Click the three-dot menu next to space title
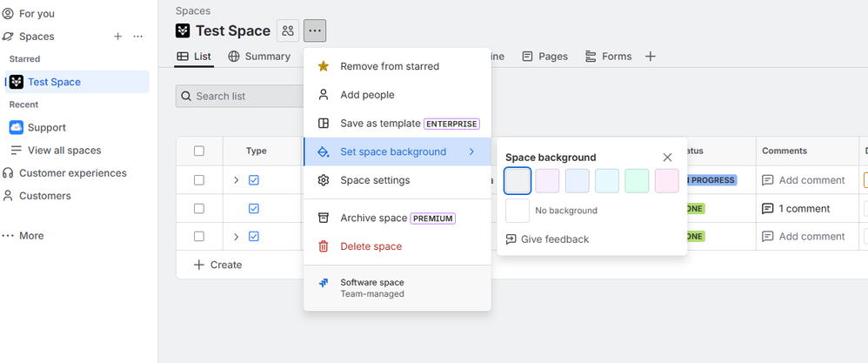Screen dimensions: 868x363 315,30
